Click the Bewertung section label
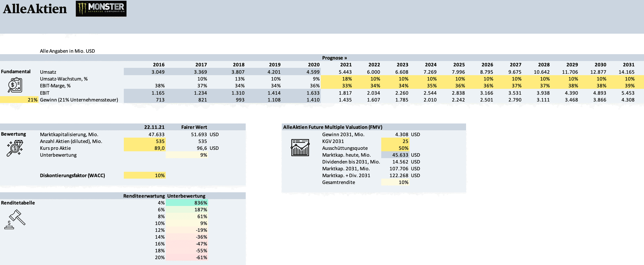The height and width of the screenshot is (265, 644). (13, 134)
